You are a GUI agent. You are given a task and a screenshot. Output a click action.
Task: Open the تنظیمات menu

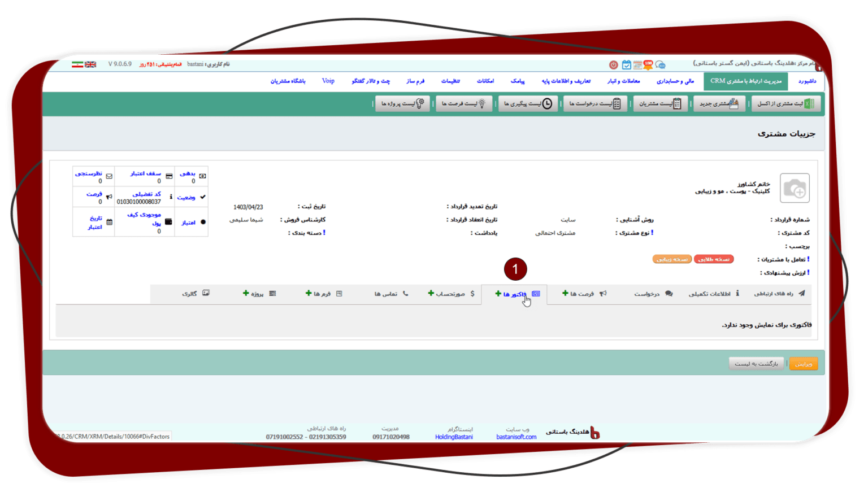click(x=450, y=81)
